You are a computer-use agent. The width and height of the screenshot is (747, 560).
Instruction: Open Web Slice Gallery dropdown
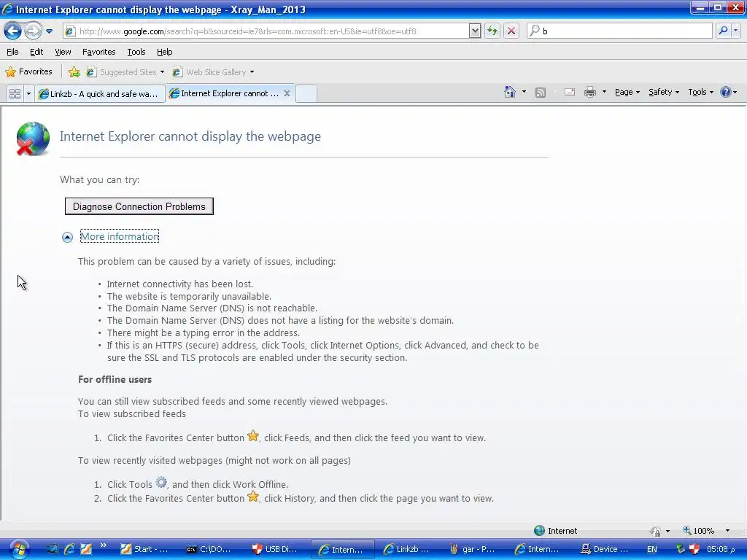click(x=213, y=72)
